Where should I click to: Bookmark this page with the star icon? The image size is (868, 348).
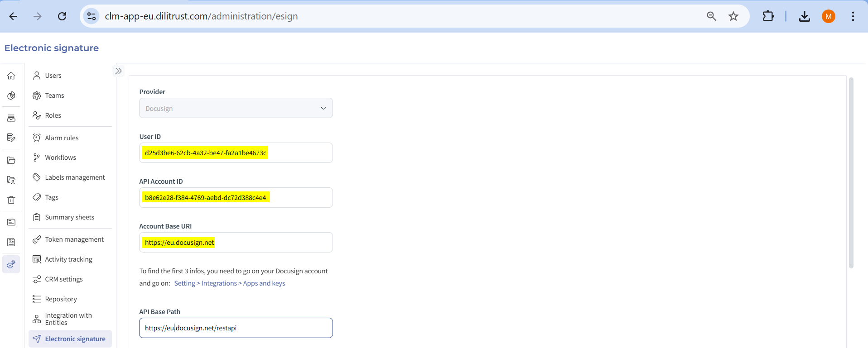[x=733, y=16]
